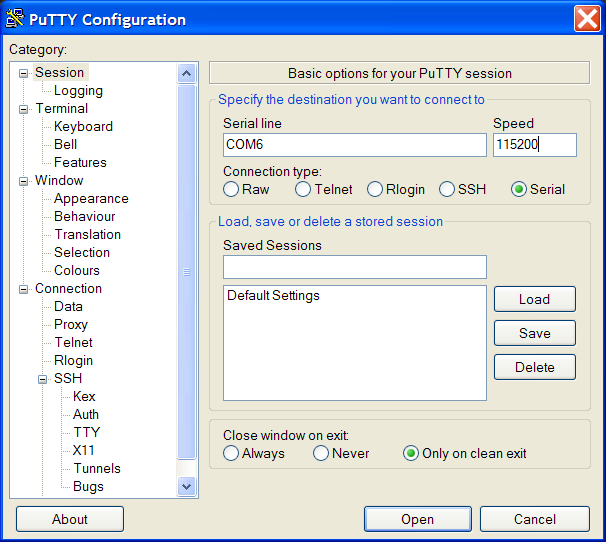
Task: Open the Features category
Action: pyautogui.click(x=80, y=162)
